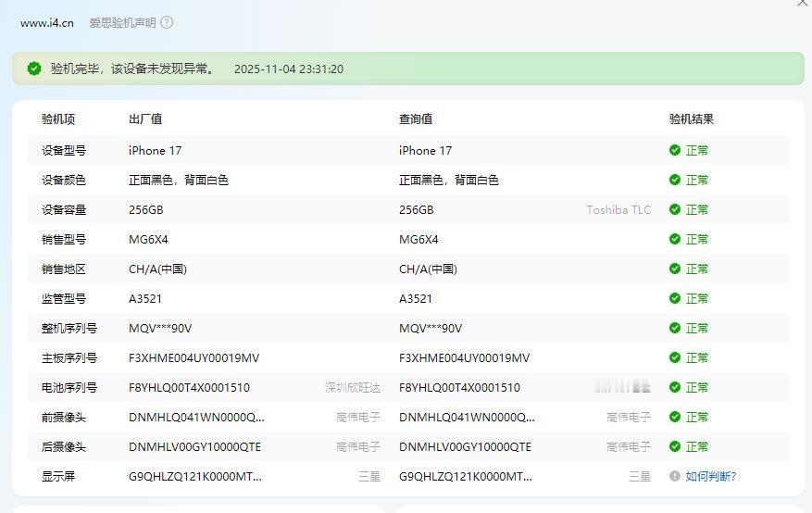
Task: Open the 爱思验机声明 statement link
Action: click(x=122, y=23)
